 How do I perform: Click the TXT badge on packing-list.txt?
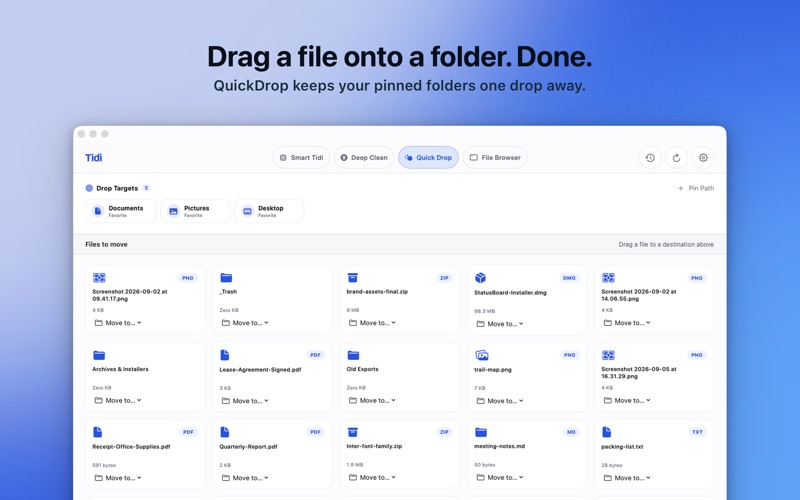697,432
